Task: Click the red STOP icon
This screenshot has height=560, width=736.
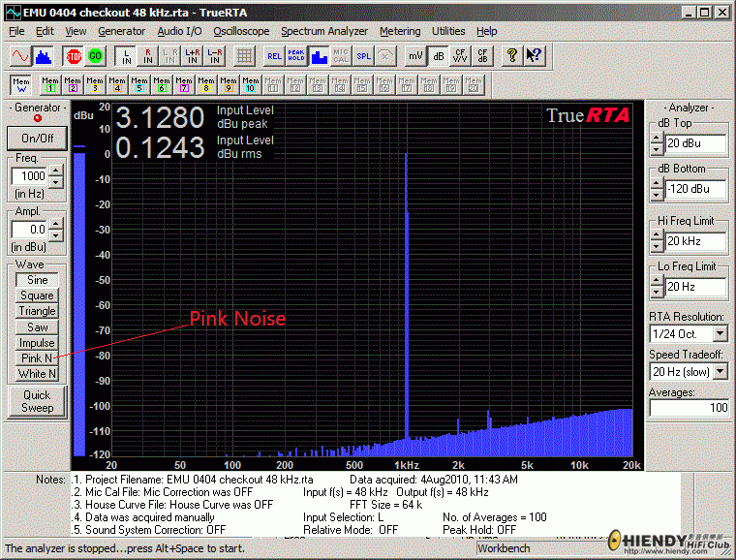Action: [74, 56]
